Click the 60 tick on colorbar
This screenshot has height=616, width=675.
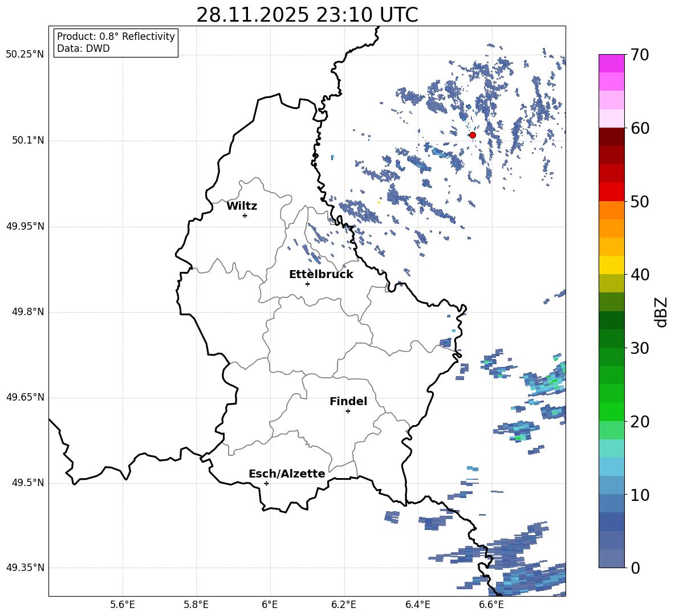coord(640,128)
